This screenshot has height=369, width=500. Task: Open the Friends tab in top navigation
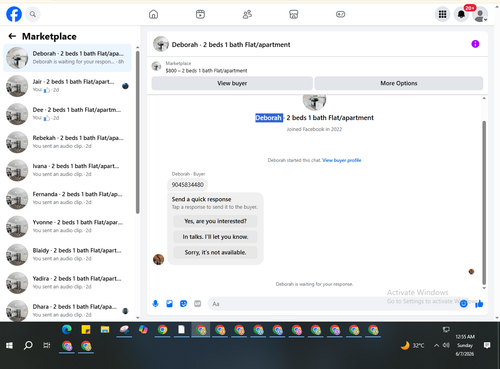click(x=247, y=14)
